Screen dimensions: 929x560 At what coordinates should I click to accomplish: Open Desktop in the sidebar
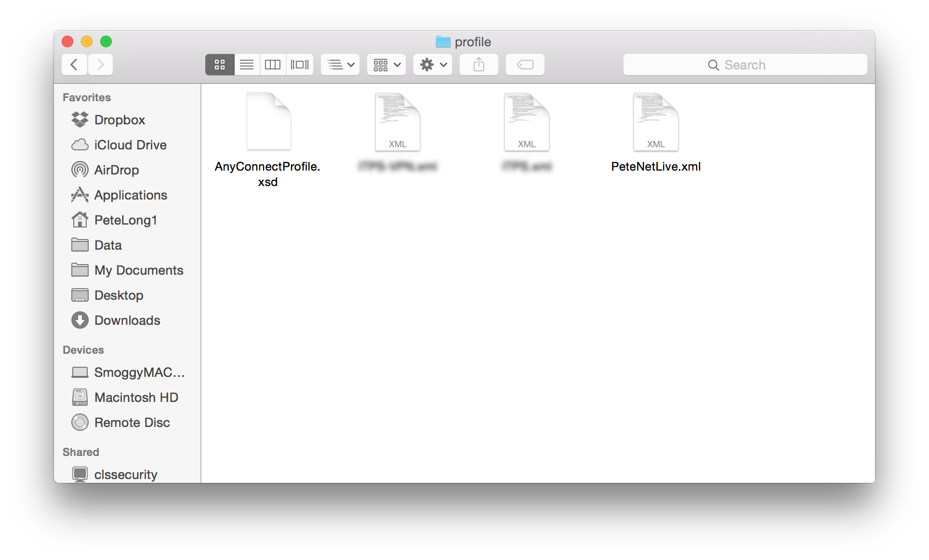pos(127,295)
